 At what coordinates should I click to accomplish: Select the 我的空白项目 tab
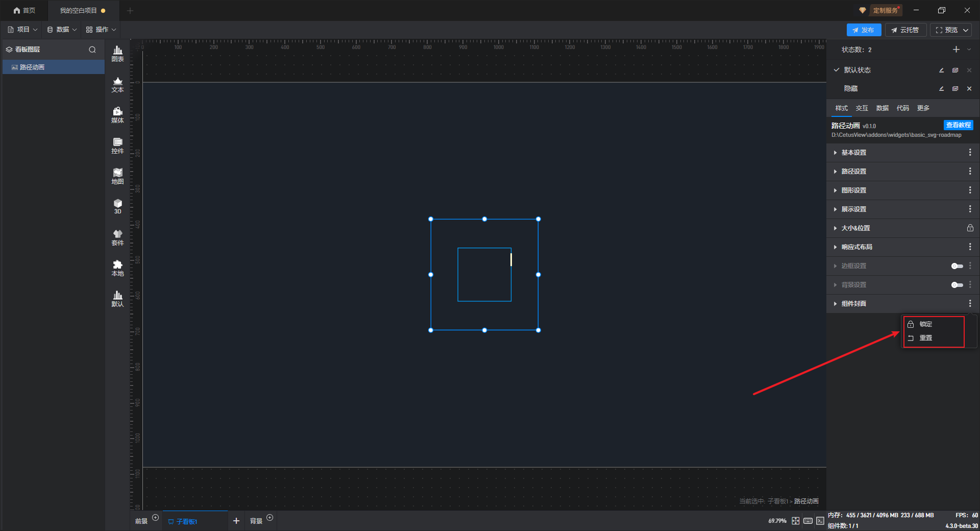pos(83,10)
